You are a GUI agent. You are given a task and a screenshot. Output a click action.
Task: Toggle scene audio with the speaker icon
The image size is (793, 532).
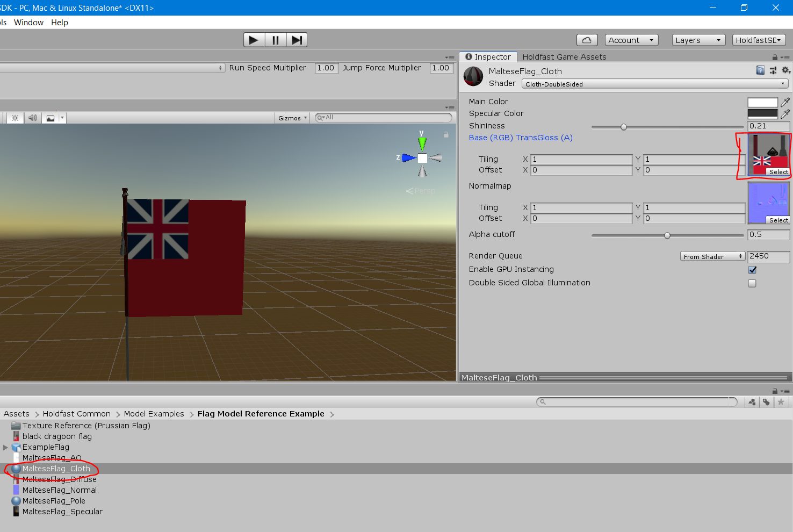(33, 118)
